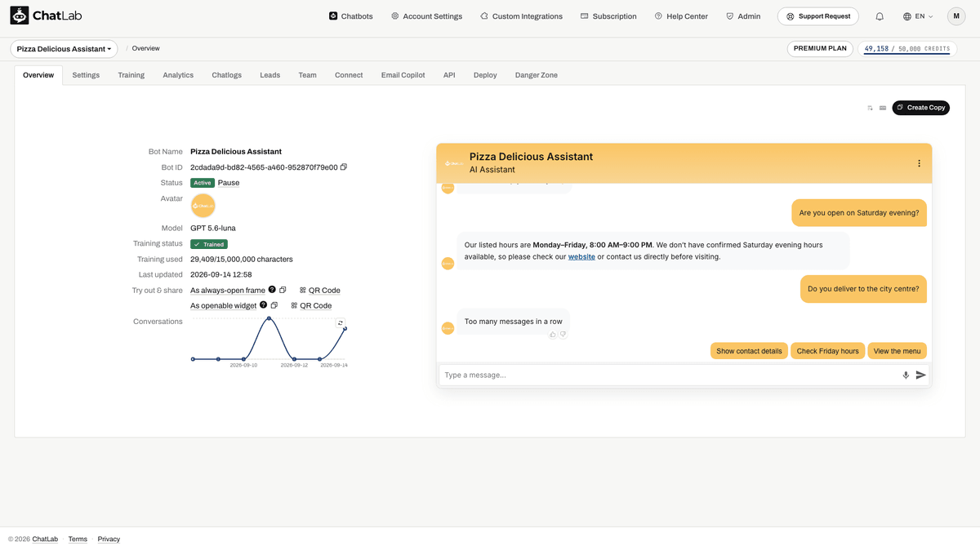Give thumbs up to the bot reply
This screenshot has width=980, height=551.
[553, 335]
